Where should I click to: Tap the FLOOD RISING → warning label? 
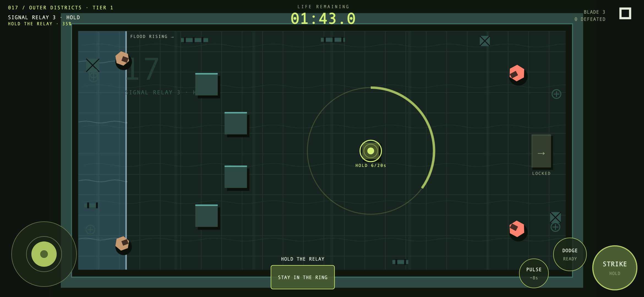[152, 37]
